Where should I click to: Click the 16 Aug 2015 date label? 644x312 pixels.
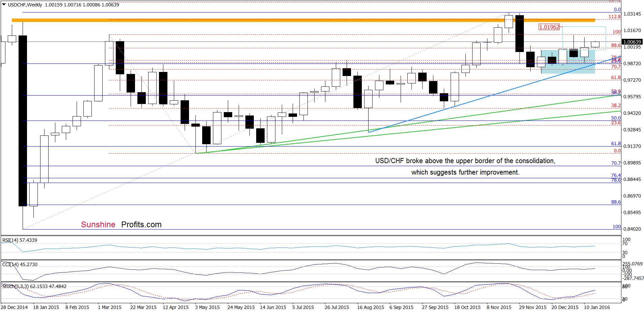[x=371, y=307]
